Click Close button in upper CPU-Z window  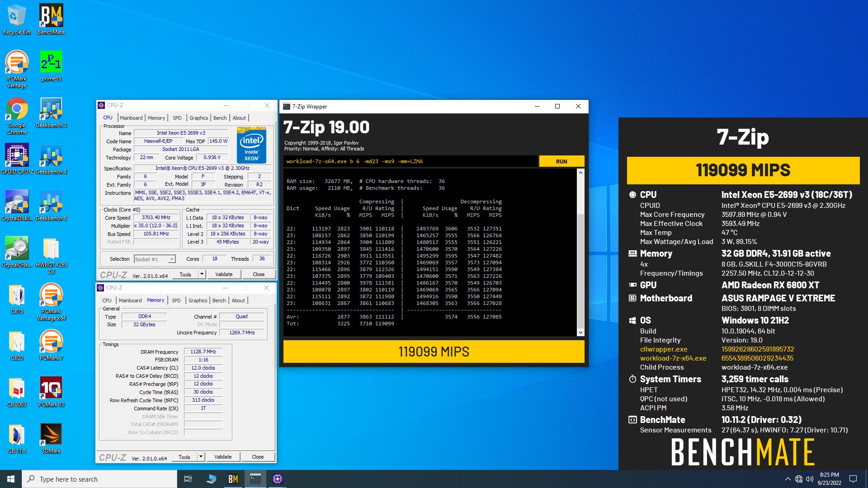pyautogui.click(x=259, y=274)
